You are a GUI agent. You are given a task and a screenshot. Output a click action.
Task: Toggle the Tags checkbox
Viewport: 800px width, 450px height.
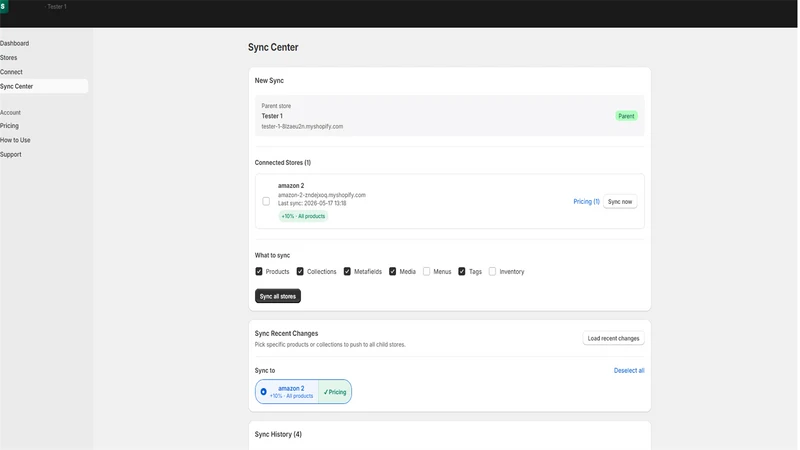click(x=462, y=271)
